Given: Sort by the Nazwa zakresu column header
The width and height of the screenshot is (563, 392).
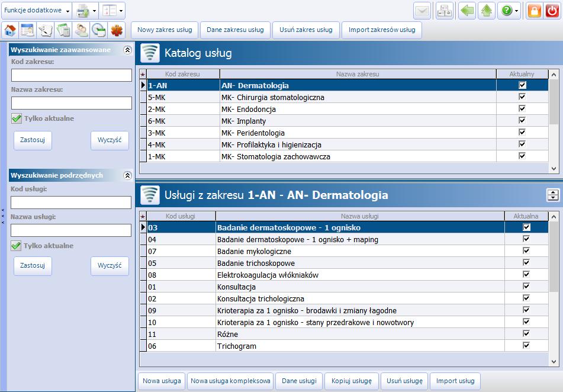Looking at the screenshot, I should click(x=358, y=75).
